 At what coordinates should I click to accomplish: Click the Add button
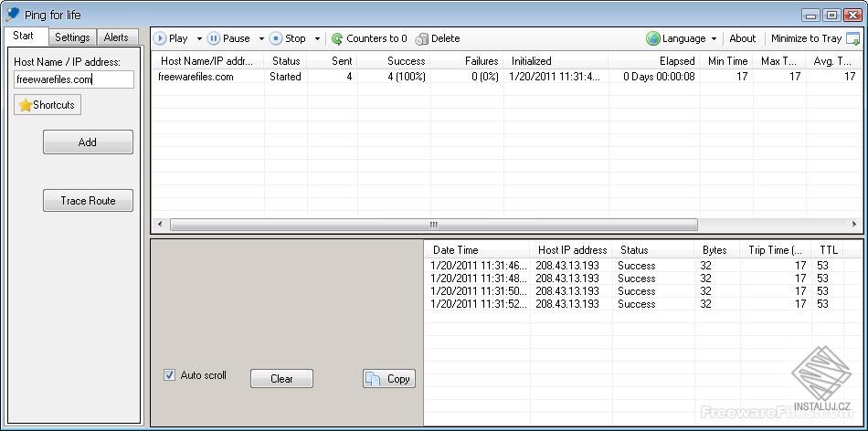coord(88,142)
